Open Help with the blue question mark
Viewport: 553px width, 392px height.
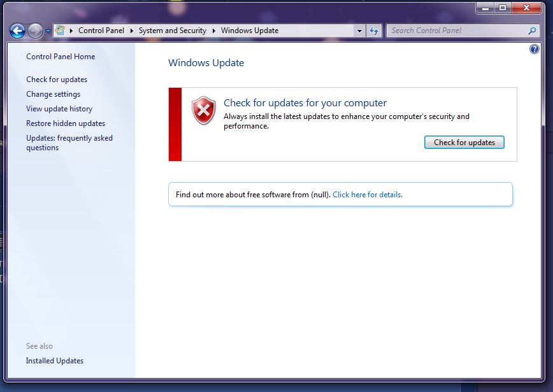tap(534, 49)
